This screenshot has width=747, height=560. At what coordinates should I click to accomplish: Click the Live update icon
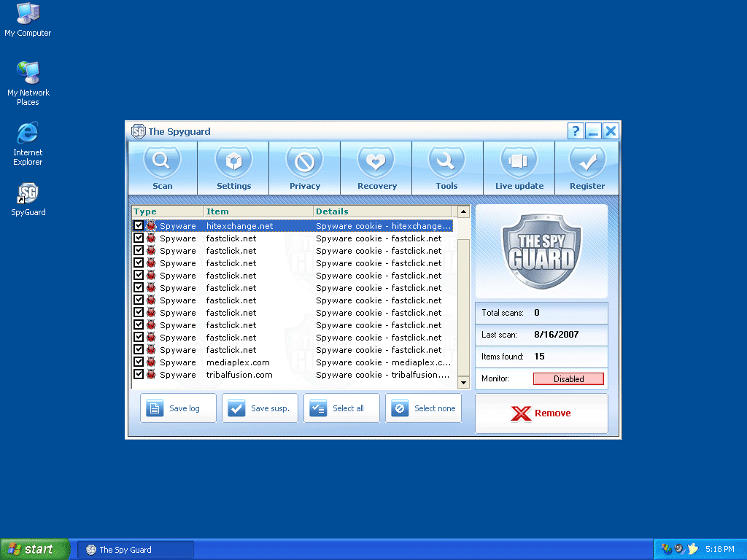click(519, 162)
